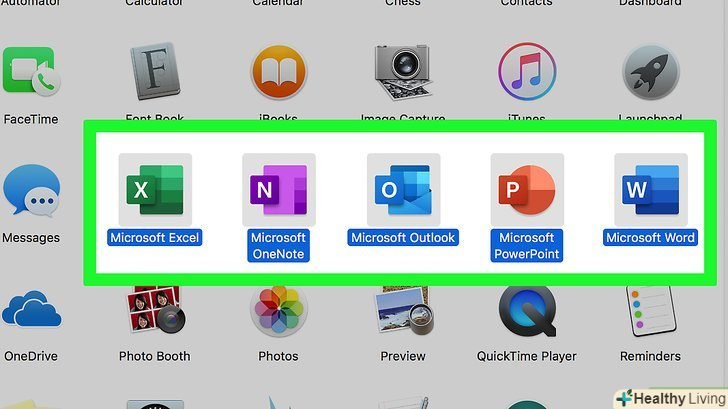Click the Photos name label
728x409 pixels.
tap(279, 356)
